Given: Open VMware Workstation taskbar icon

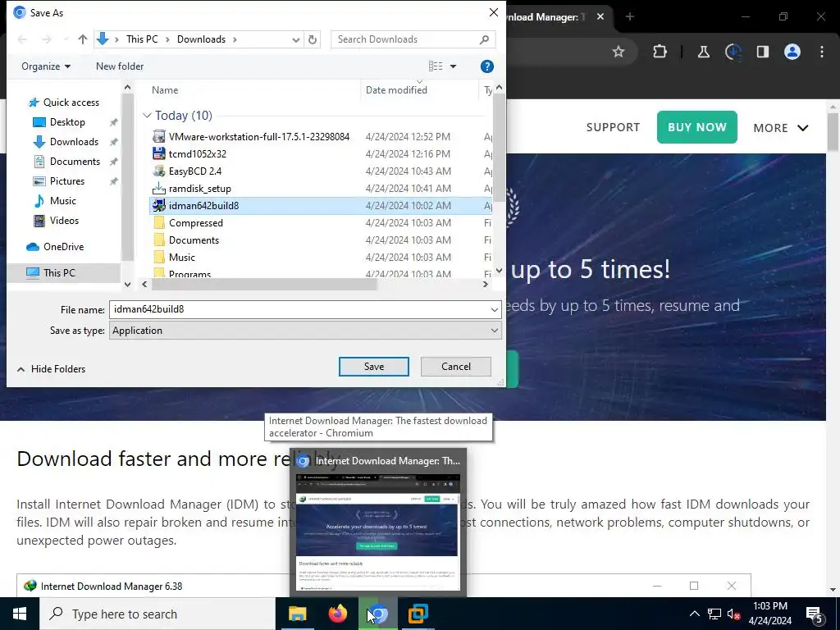Looking at the screenshot, I should [x=418, y=614].
